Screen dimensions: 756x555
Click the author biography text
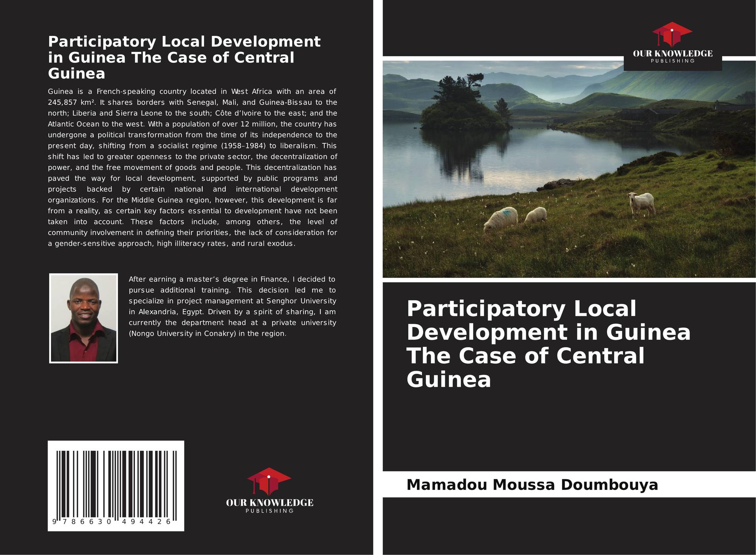click(232, 306)
